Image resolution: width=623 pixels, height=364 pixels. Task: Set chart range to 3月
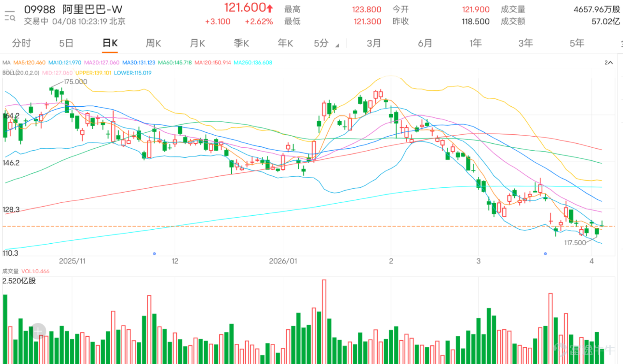374,43
